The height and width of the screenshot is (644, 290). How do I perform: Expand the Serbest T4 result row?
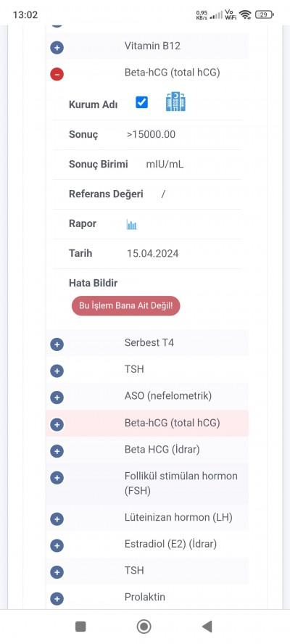click(147, 343)
